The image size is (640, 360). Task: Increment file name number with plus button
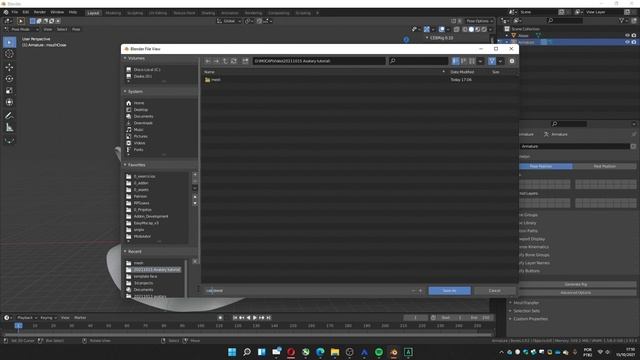point(420,291)
